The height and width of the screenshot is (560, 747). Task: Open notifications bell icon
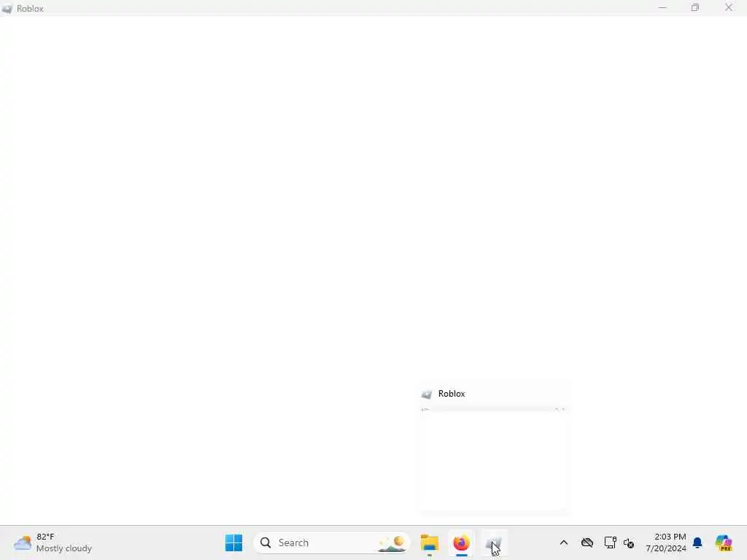[x=697, y=542]
